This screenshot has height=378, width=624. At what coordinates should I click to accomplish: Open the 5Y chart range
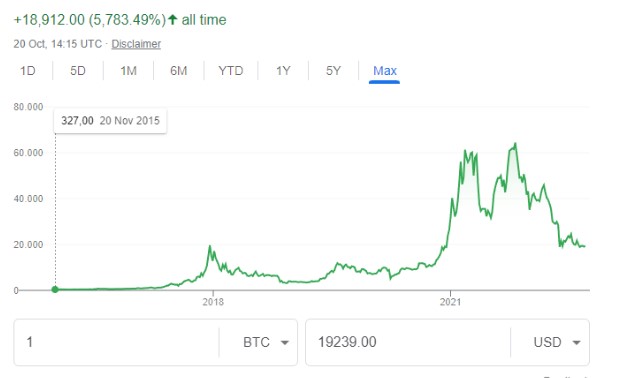click(x=333, y=71)
